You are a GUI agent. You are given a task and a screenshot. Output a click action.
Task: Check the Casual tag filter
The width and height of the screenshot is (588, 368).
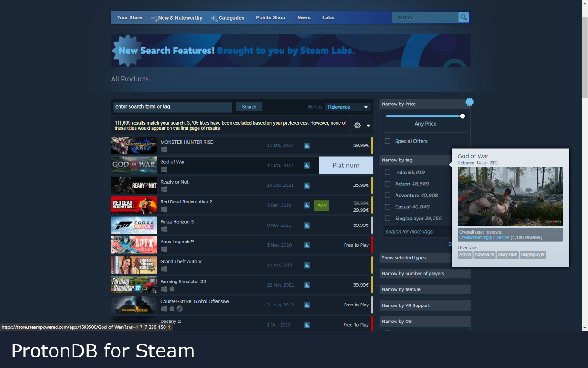(x=388, y=207)
